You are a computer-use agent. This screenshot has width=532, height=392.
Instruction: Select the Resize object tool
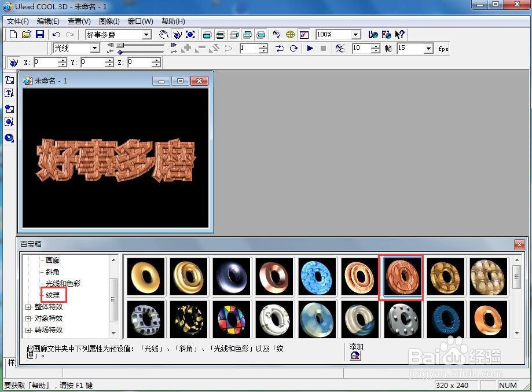[x=190, y=34]
